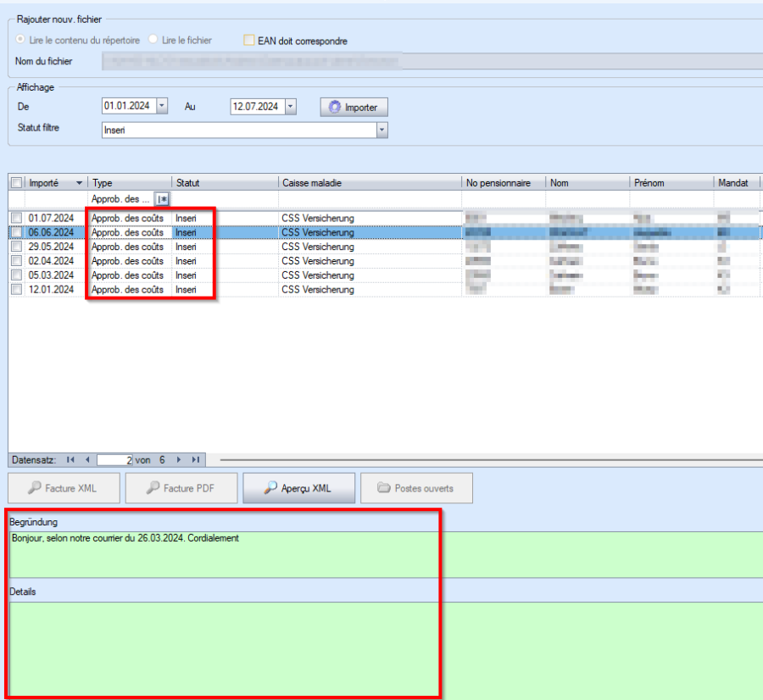Go to first record in Datensatz navigator
This screenshot has width=763, height=700.
point(70,459)
